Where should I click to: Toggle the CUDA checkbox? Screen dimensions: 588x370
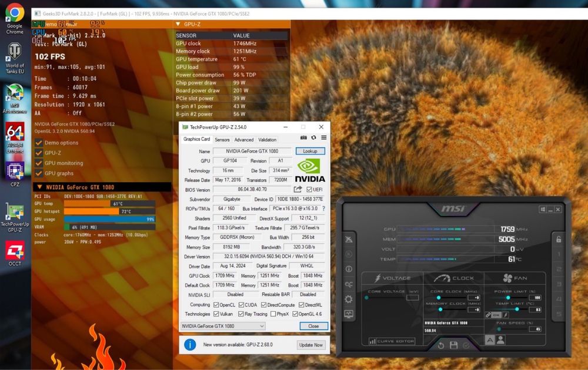pyautogui.click(x=241, y=305)
